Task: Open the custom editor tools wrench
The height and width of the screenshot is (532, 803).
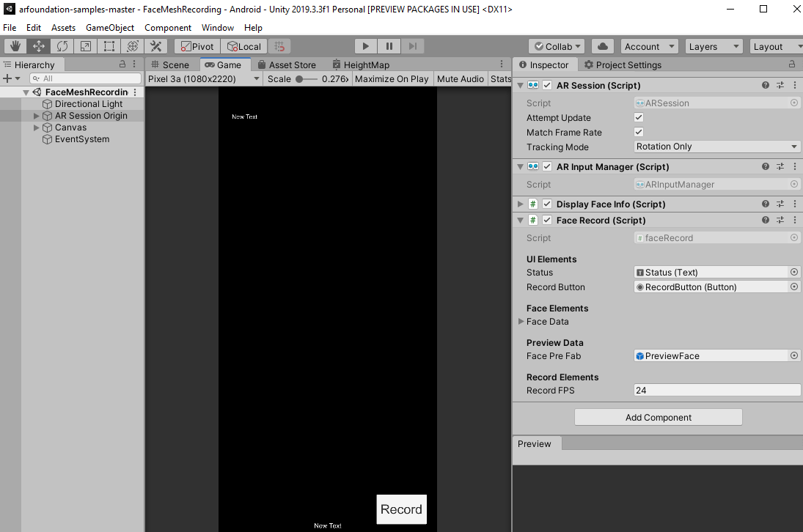Action: pyautogui.click(x=155, y=47)
